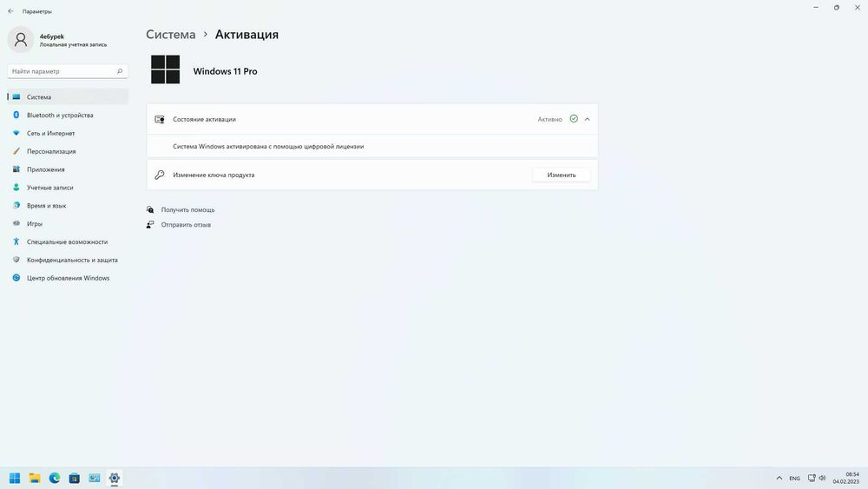The image size is (868, 489).
Task: Click the 'Игры' controller icon
Action: [x=16, y=224]
